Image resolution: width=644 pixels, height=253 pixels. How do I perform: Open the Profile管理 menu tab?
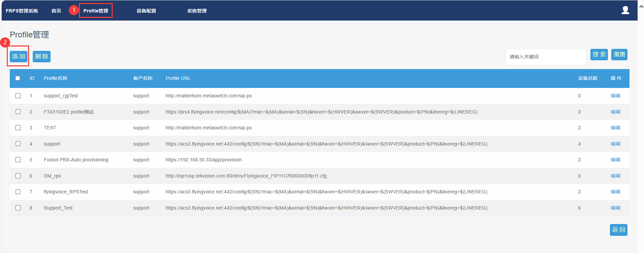[96, 11]
